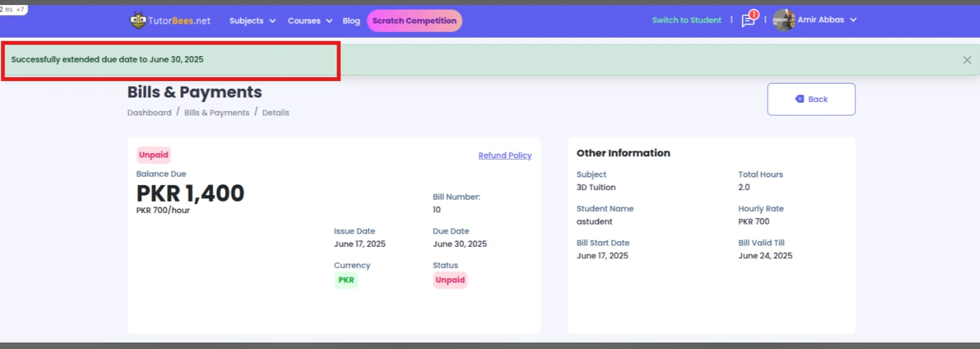Click the TutorBees.net bee logo

click(x=138, y=20)
